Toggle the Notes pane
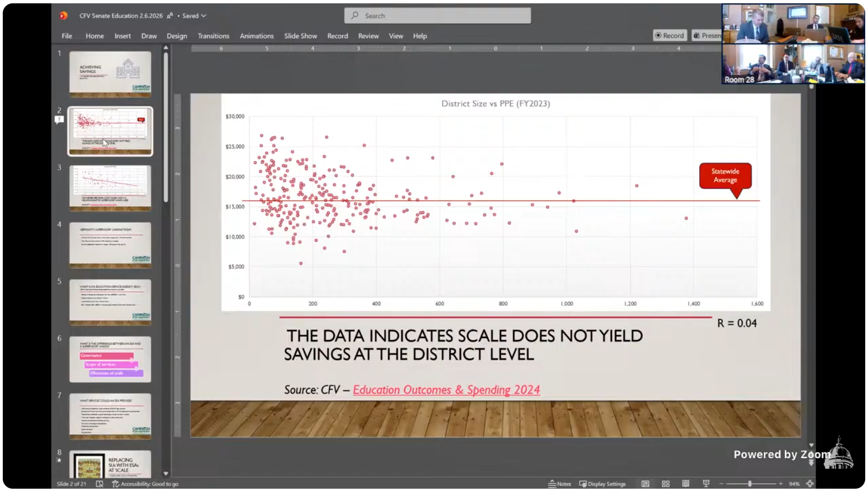The image size is (868, 492). click(x=560, y=484)
